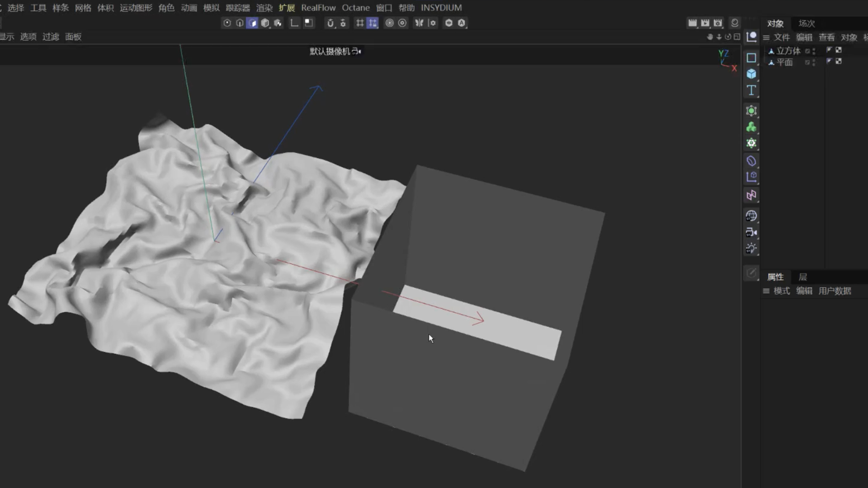Toggle the magnet snap enable icon

330,23
